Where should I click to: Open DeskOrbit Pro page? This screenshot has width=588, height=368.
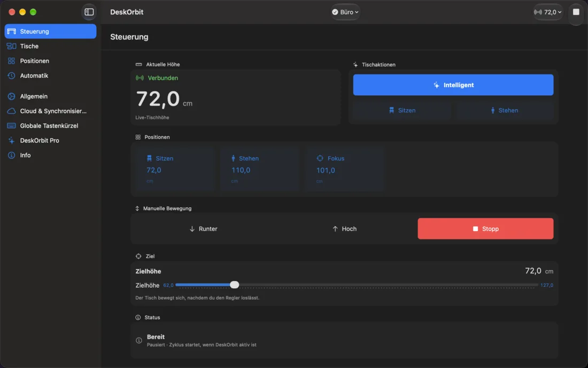[x=50, y=140]
